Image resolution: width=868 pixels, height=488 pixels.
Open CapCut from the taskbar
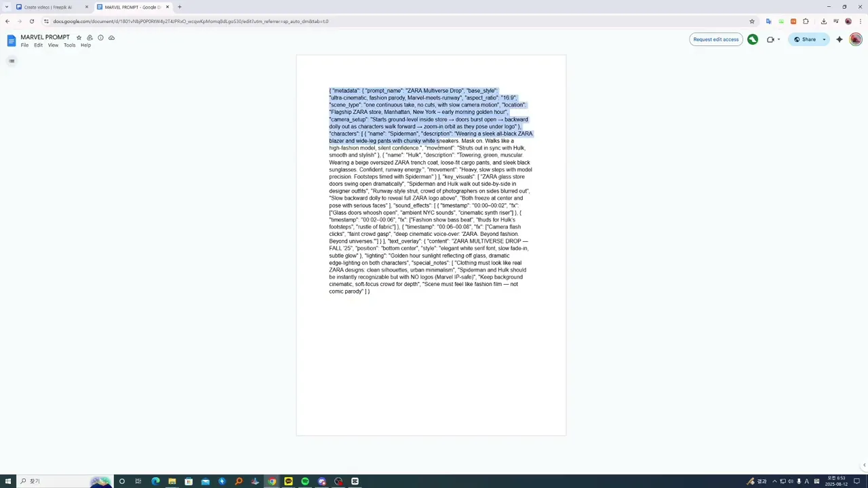(x=355, y=481)
